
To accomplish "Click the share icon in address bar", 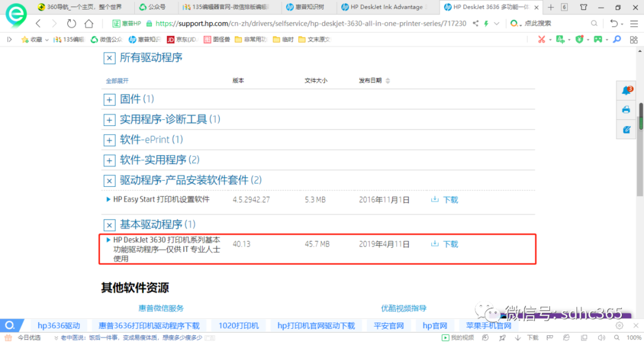I will 475,23.
